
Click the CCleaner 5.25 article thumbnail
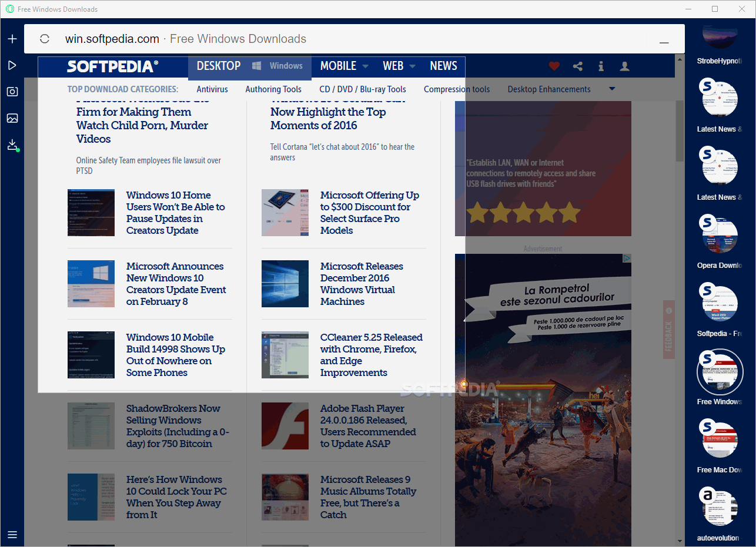click(x=285, y=355)
